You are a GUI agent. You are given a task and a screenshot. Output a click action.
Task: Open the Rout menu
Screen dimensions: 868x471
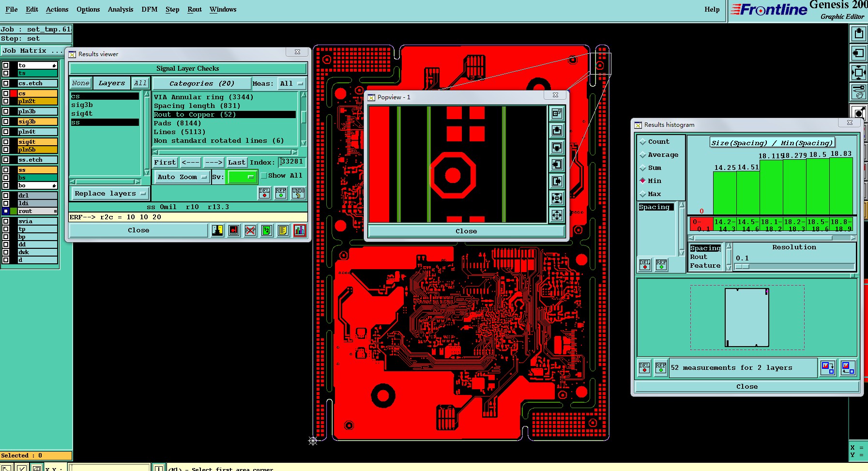[x=195, y=9]
